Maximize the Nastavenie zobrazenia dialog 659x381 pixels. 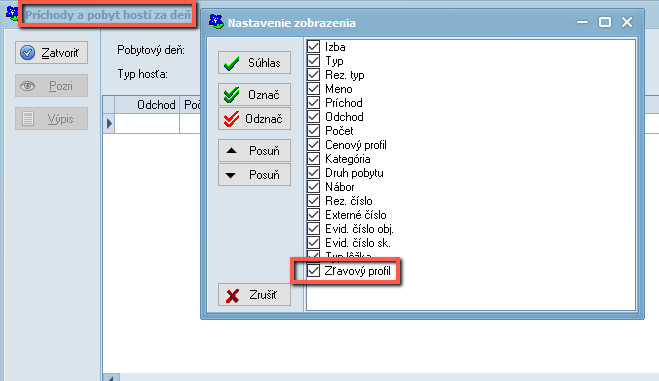click(x=605, y=22)
